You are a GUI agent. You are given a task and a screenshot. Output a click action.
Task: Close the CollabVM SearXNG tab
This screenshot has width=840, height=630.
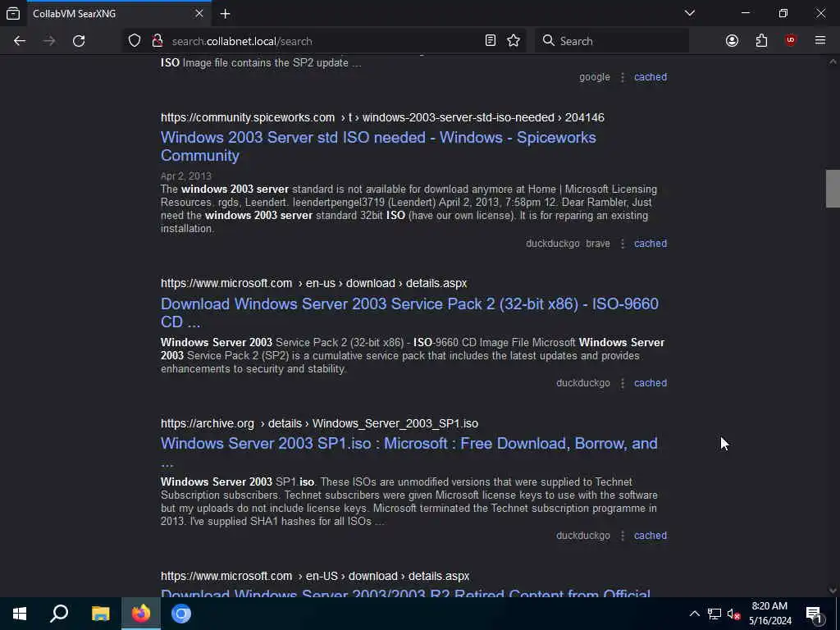199,13
